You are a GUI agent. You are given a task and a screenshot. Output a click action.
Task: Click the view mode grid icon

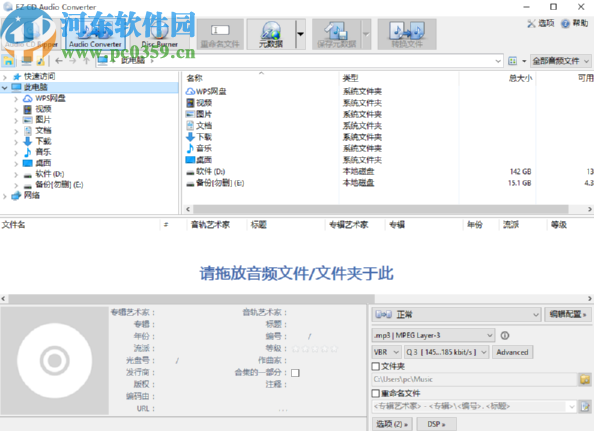(513, 61)
